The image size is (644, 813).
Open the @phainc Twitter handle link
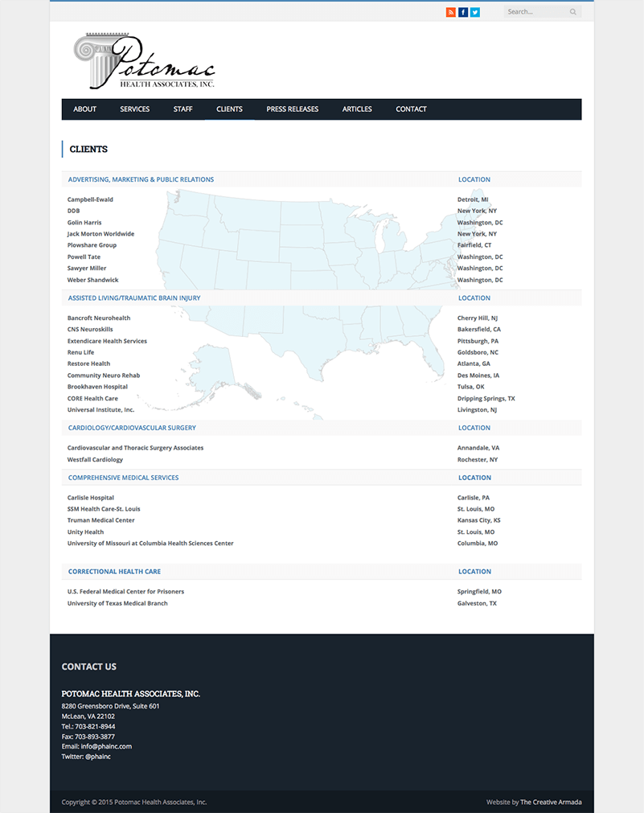tap(98, 756)
